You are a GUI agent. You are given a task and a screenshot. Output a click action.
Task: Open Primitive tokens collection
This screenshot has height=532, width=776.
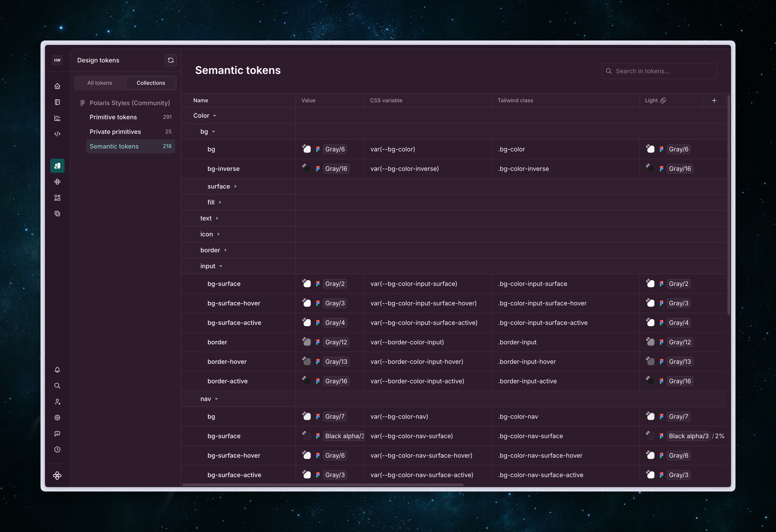(x=113, y=117)
